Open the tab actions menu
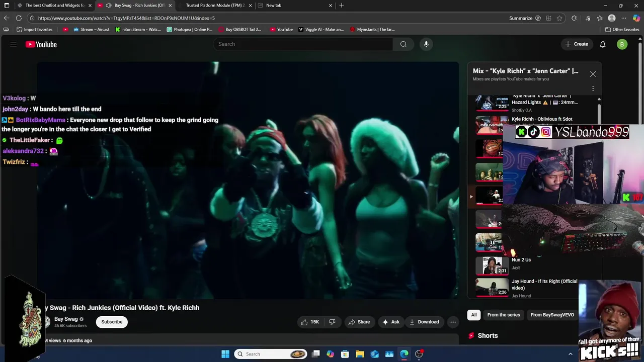 click(7, 5)
